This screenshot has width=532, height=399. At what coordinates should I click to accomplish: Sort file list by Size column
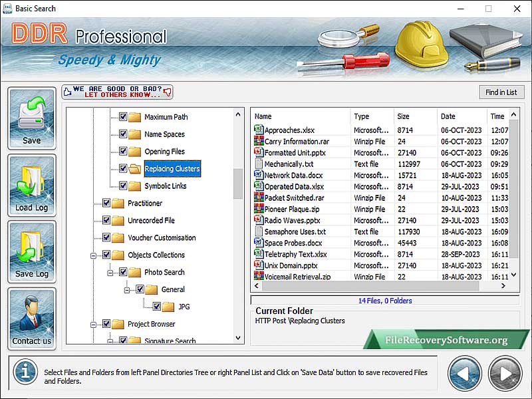(414, 116)
